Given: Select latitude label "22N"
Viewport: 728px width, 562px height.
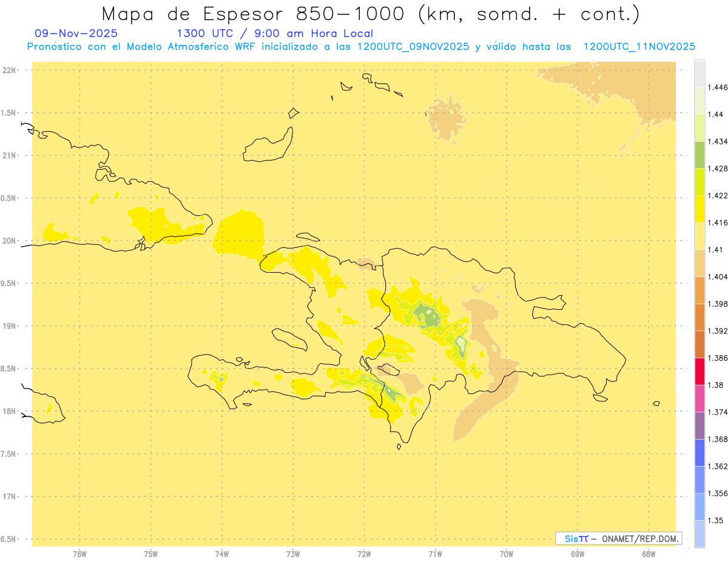Looking at the screenshot, I should (10, 70).
